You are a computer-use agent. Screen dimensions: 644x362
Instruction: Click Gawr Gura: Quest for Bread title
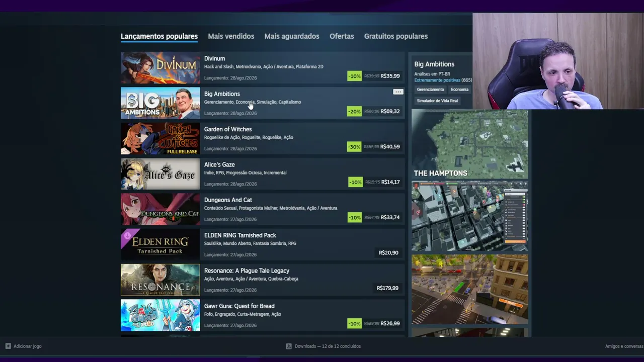click(x=239, y=306)
